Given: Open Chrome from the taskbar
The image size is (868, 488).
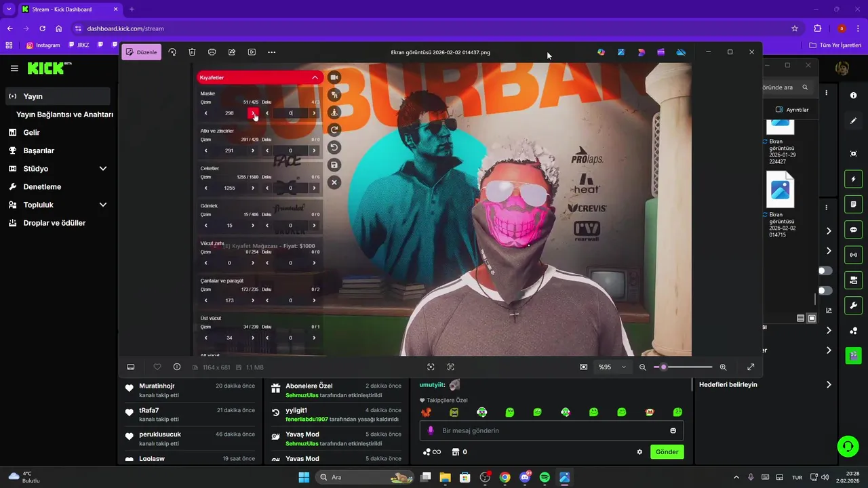Looking at the screenshot, I should tap(505, 477).
